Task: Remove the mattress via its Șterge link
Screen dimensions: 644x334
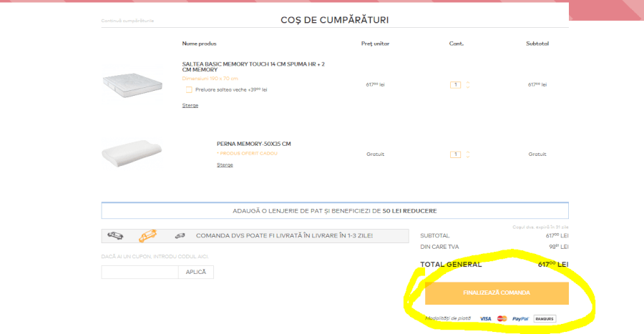Action: coord(190,105)
